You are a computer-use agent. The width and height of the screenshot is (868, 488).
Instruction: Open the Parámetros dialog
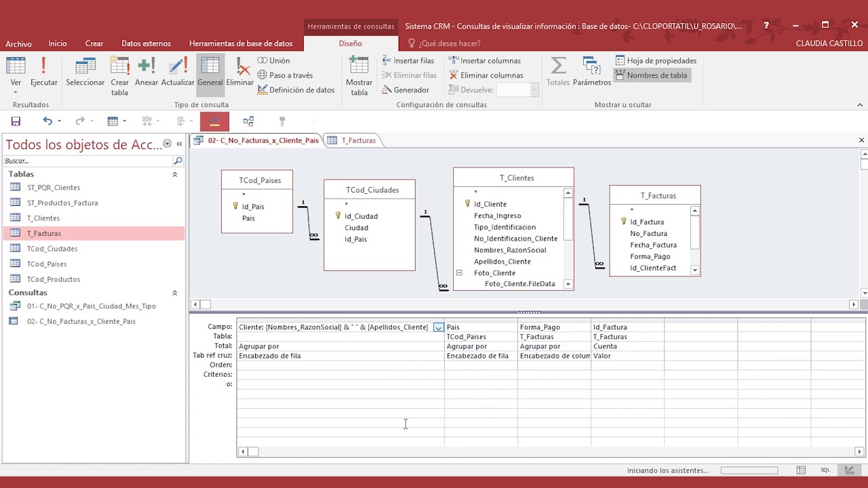pyautogui.click(x=592, y=73)
